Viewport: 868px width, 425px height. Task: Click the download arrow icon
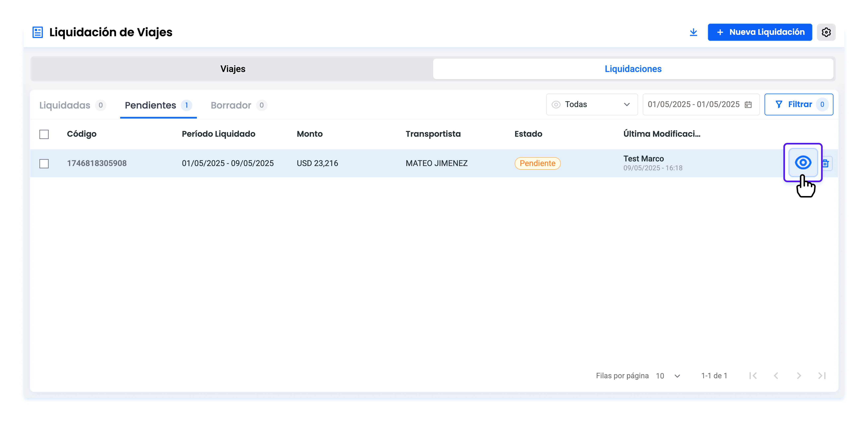693,32
